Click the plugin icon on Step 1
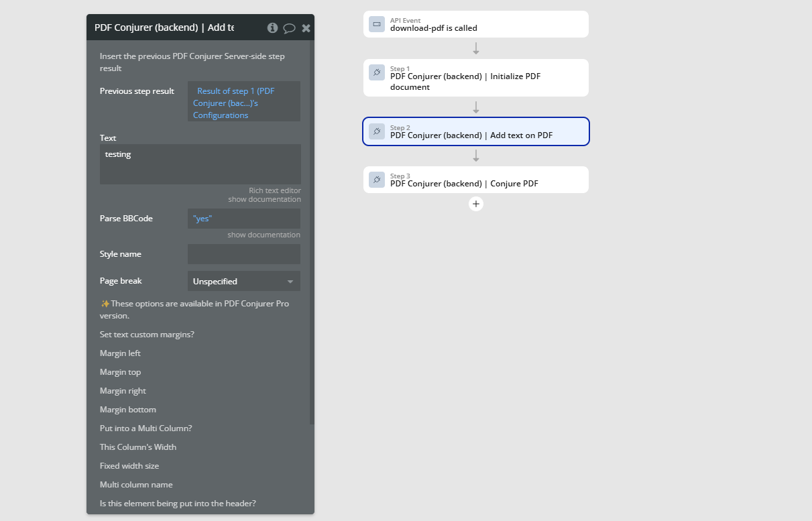 click(x=377, y=72)
